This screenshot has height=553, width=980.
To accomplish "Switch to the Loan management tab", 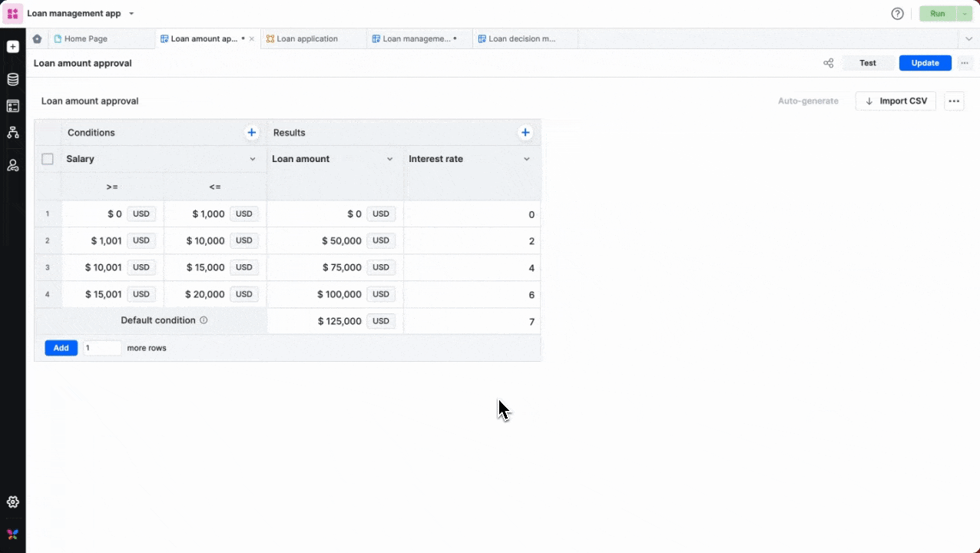I will click(x=419, y=38).
